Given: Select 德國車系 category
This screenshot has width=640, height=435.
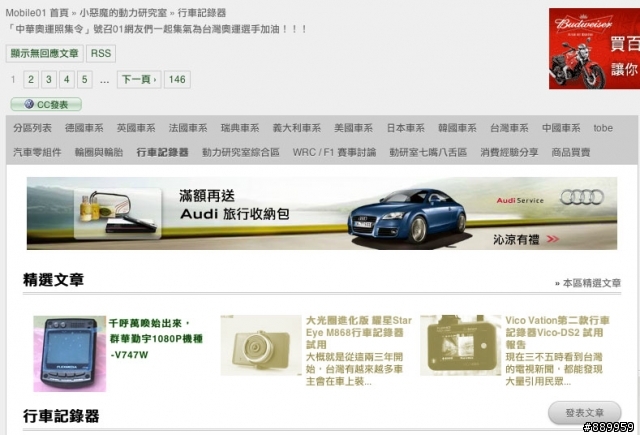Looking at the screenshot, I should click(84, 128).
